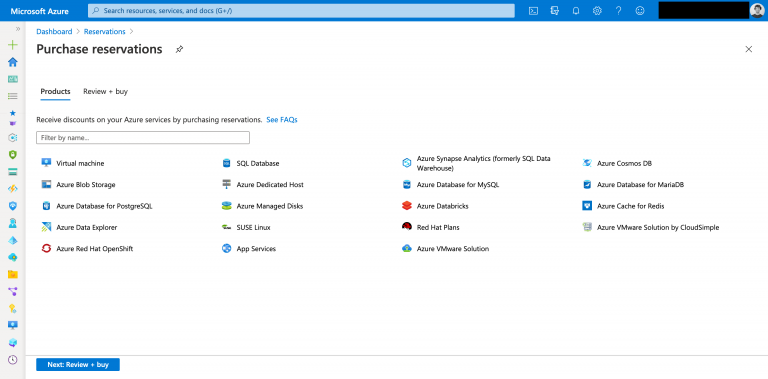Screen dimensions: 768x379
Task: Select the Azure Blob Storage icon
Action: coord(47,185)
